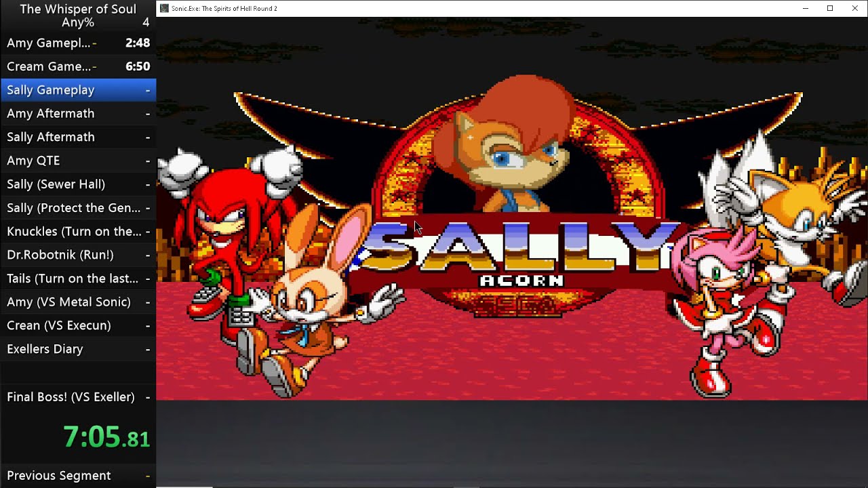868x488 pixels.
Task: Click the Previous Segment row
Action: tap(78, 475)
